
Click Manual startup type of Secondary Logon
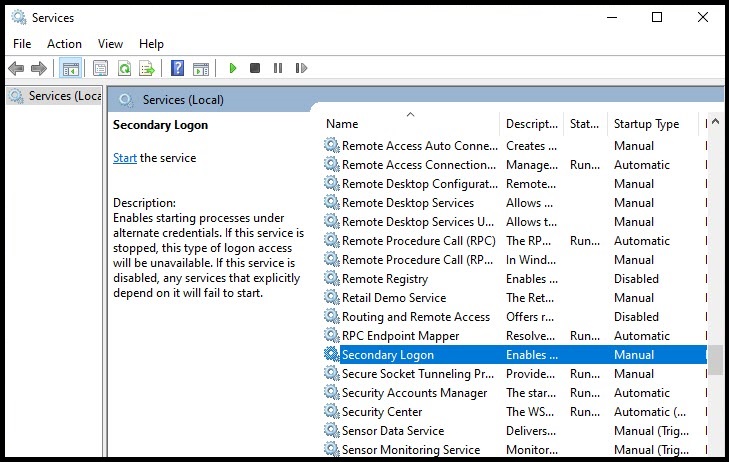[x=634, y=355]
